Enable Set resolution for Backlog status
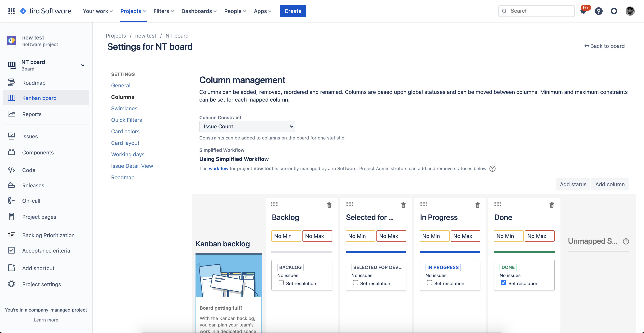Image resolution: width=644 pixels, height=333 pixels. [x=281, y=283]
